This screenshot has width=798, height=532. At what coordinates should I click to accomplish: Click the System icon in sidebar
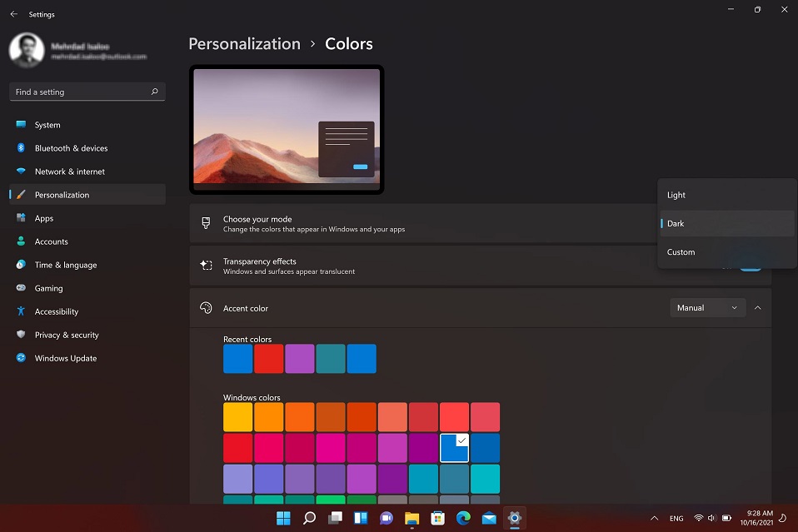click(21, 125)
